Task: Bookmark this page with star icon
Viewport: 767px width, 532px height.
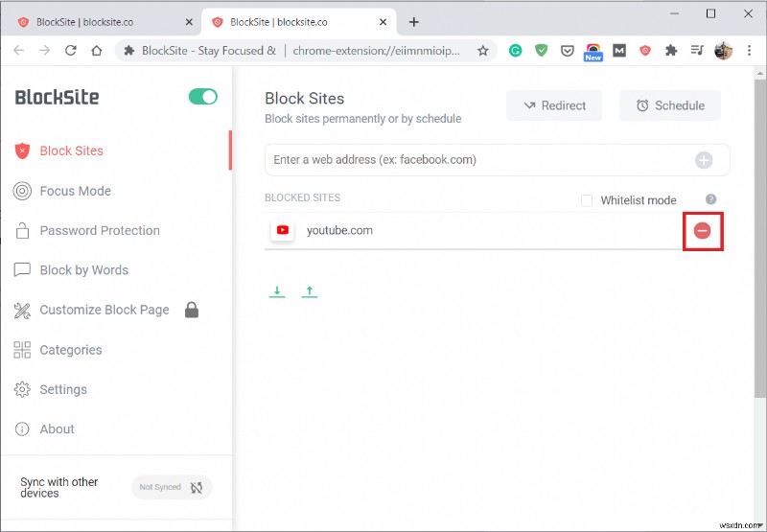Action: point(483,51)
